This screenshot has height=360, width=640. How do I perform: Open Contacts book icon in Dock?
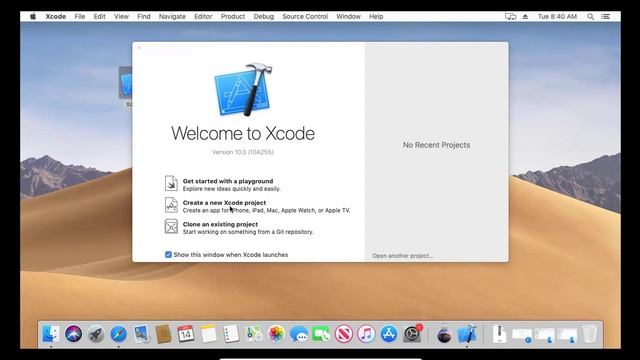(163, 334)
